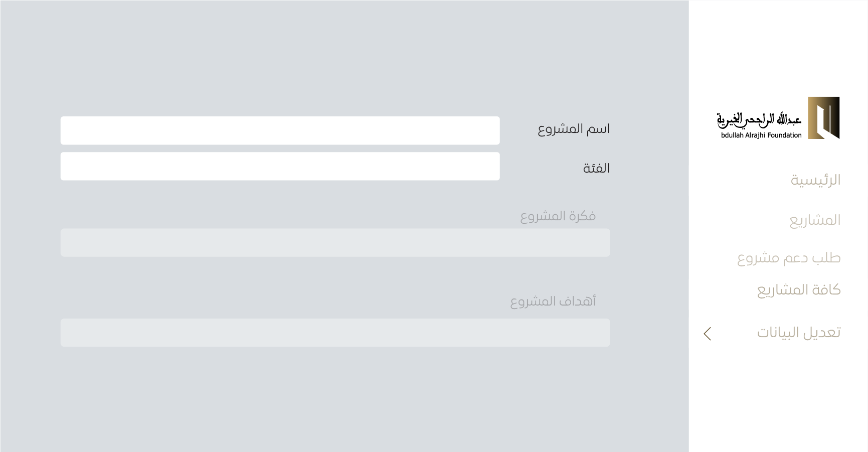Click into the أهداف المشروع text box
The image size is (868, 452).
click(x=335, y=333)
